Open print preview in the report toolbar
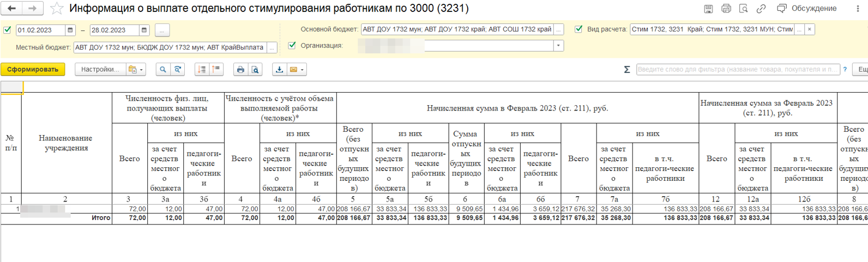The image size is (868, 262). coord(255,69)
